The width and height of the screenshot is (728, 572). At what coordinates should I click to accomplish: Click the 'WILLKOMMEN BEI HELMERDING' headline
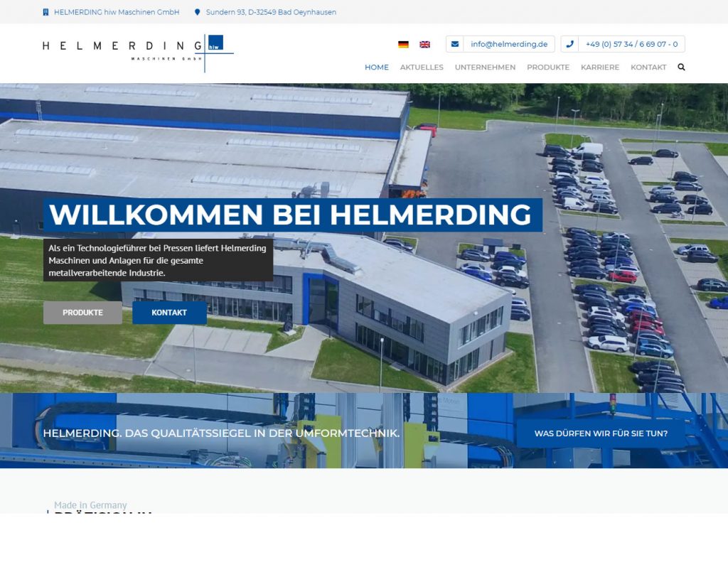292,215
